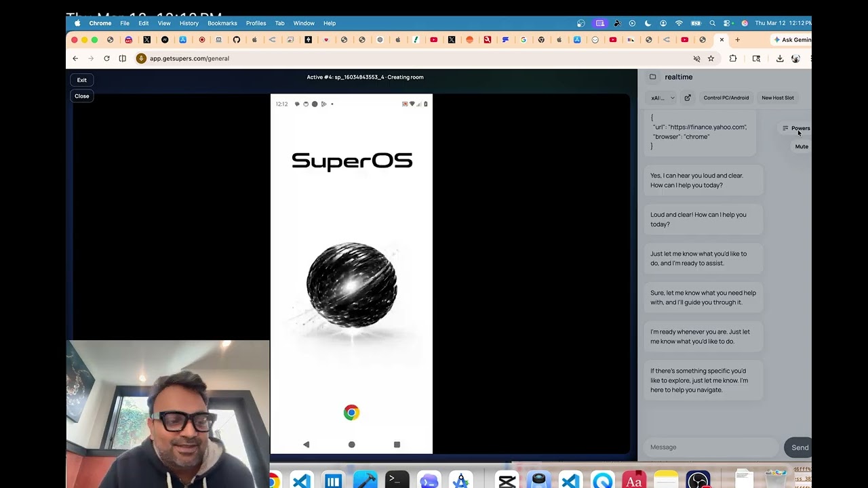Viewport: 868px width, 488px height.
Task: Open CapCut from the Dock
Action: pos(507,481)
